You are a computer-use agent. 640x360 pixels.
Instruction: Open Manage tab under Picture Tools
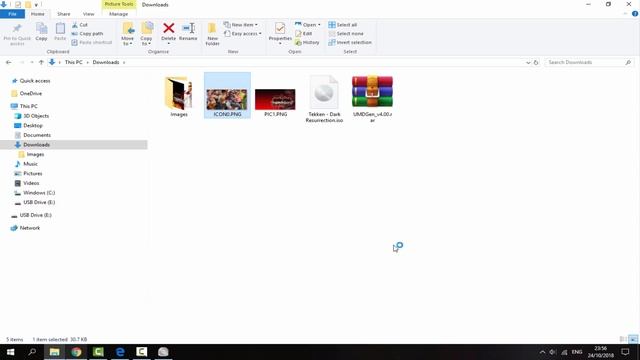point(118,14)
